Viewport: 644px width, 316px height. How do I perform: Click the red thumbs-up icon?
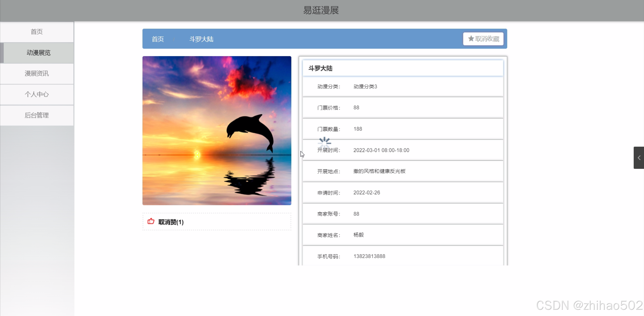(151, 221)
